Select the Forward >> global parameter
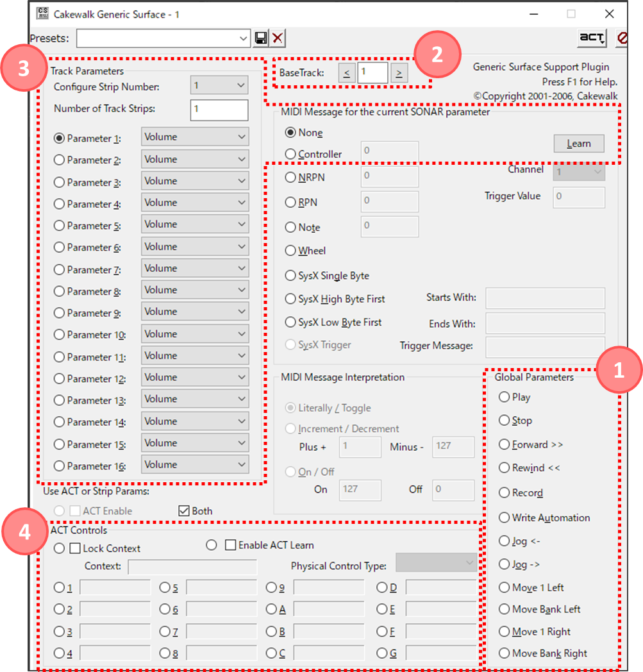Viewport: 643px width, 672px height. pyautogui.click(x=504, y=444)
